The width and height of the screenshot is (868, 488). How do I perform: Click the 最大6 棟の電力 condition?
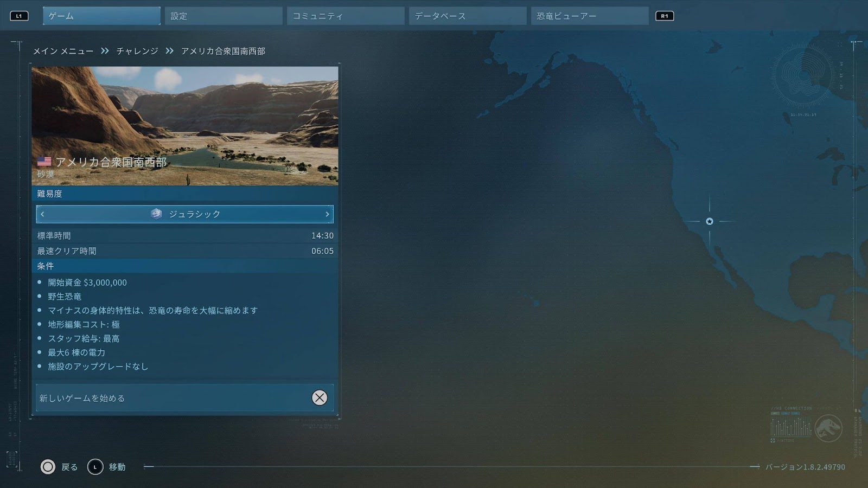tap(76, 353)
